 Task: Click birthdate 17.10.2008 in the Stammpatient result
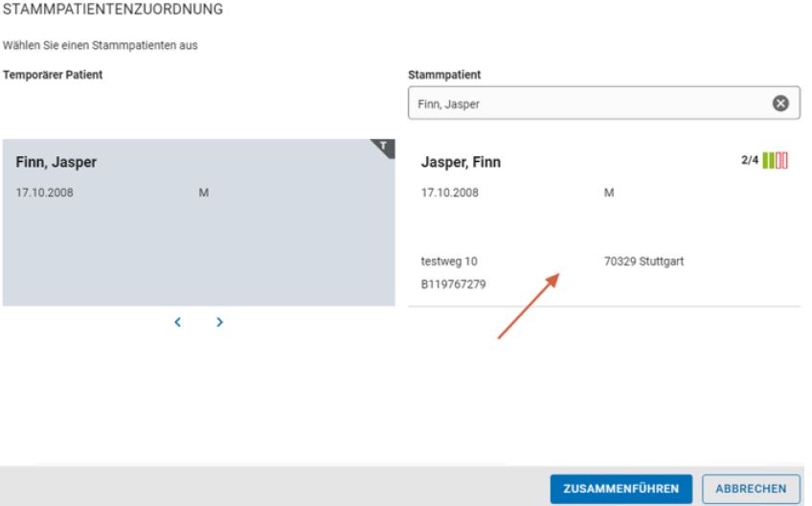tap(450, 193)
